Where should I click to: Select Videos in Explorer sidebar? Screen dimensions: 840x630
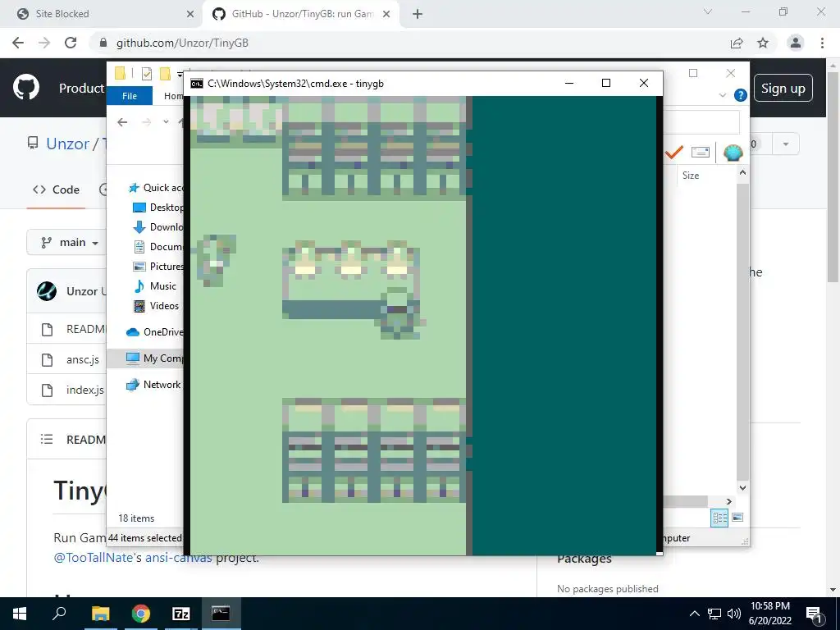155,306
